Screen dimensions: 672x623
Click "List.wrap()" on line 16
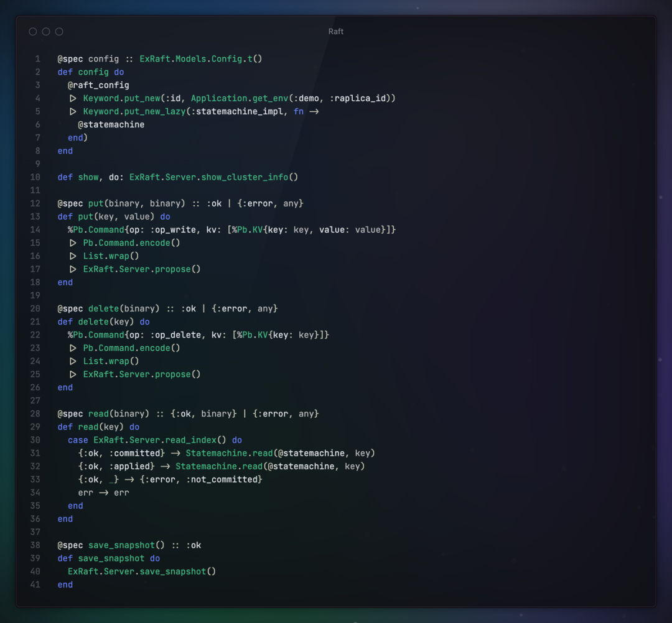pyautogui.click(x=111, y=256)
